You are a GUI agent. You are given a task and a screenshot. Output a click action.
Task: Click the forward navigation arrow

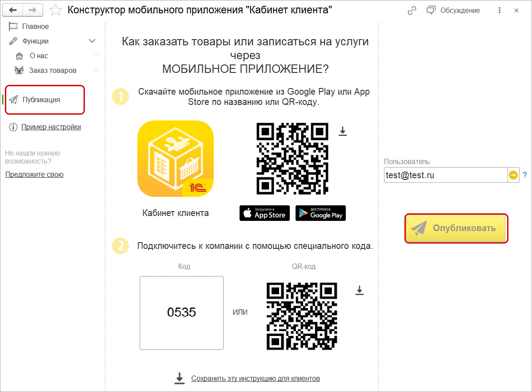(x=32, y=10)
